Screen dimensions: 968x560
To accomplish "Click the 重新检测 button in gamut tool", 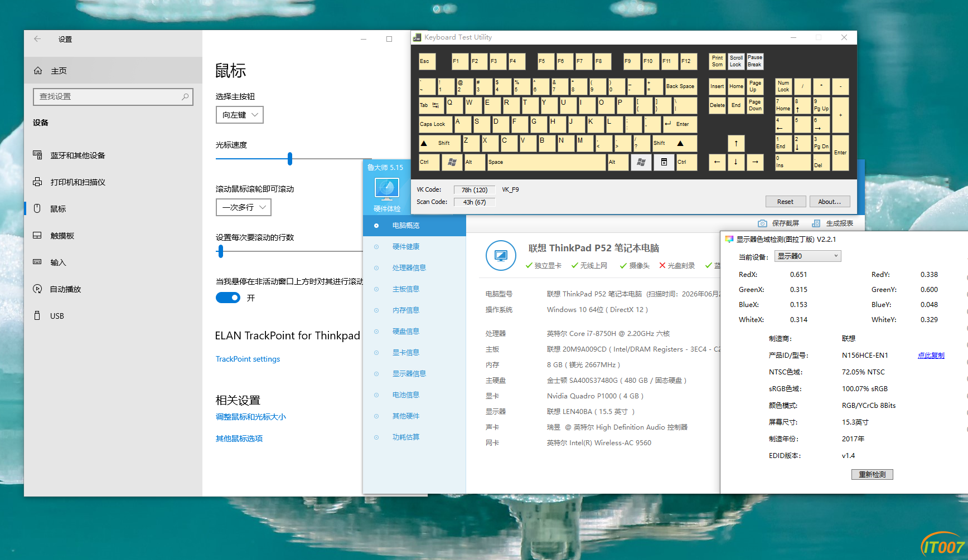I will [872, 475].
